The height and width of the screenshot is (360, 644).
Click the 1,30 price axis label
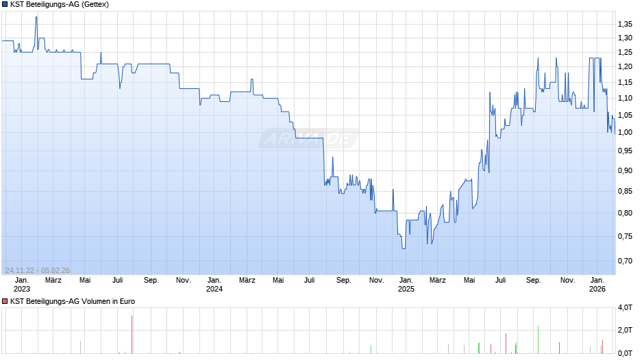(x=625, y=38)
